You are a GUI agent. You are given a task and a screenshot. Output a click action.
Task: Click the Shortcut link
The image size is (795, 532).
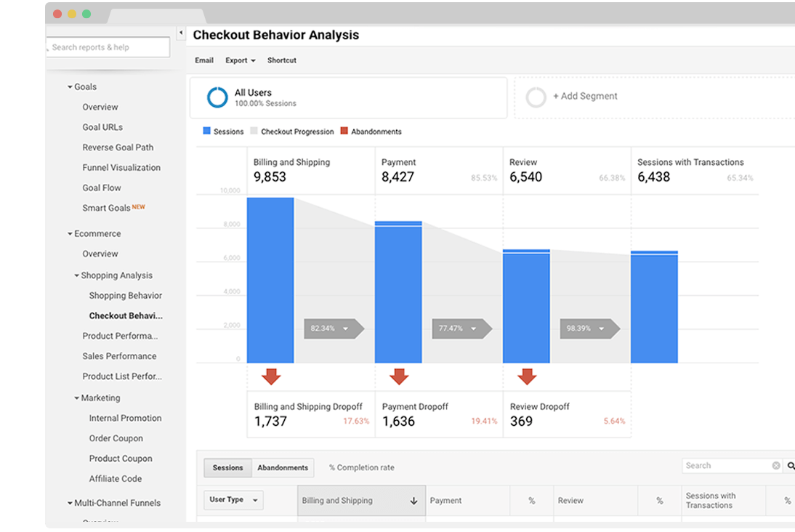[x=282, y=60]
